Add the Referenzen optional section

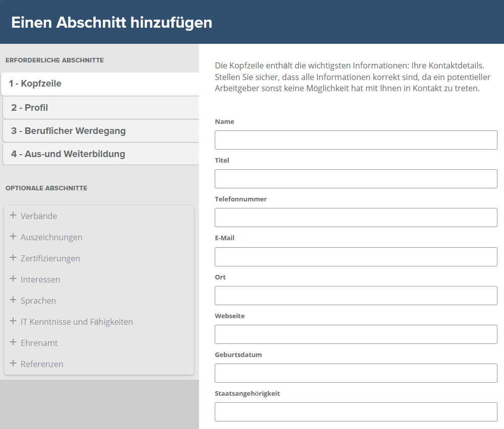(x=99, y=365)
